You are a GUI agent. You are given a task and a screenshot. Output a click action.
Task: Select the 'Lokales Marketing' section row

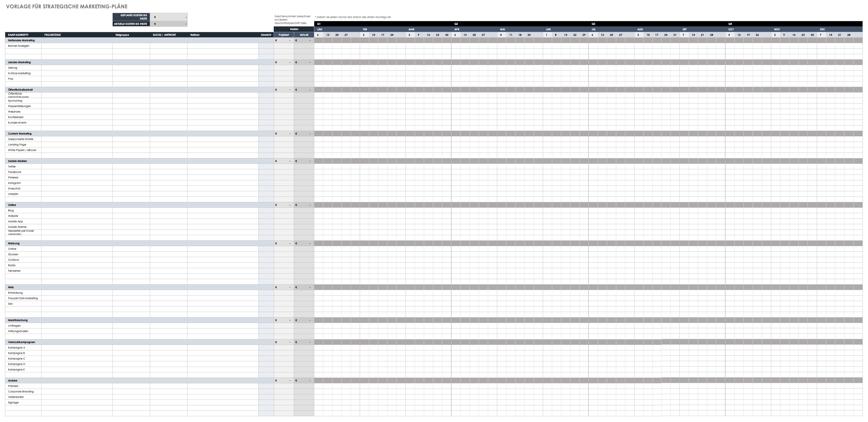pos(139,62)
